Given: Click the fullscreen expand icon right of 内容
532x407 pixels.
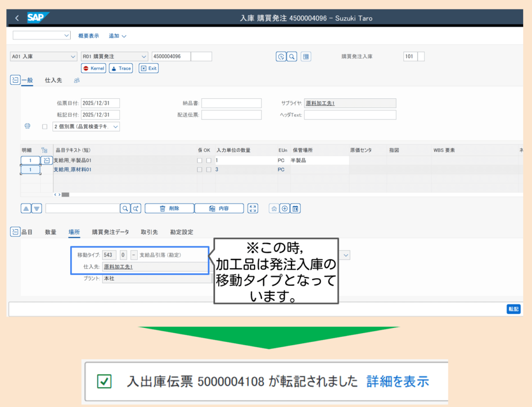Looking at the screenshot, I should [x=252, y=208].
